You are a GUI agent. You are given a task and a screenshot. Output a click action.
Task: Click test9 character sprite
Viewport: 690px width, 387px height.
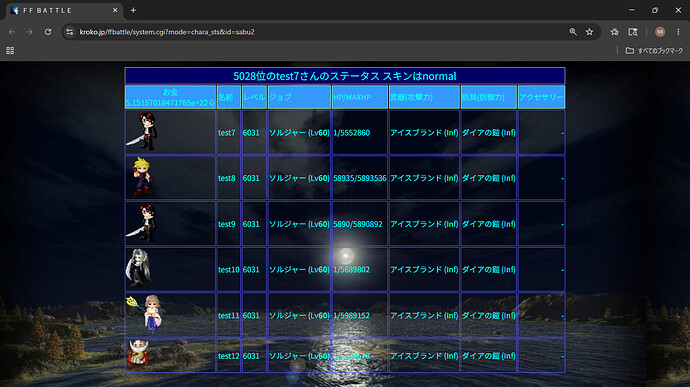142,223
